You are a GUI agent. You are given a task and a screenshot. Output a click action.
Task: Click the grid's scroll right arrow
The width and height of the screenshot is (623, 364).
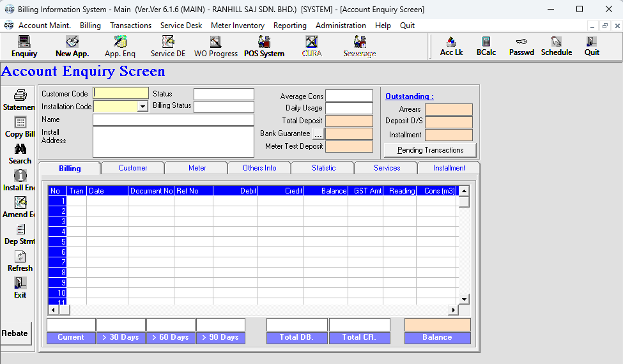pos(453,310)
